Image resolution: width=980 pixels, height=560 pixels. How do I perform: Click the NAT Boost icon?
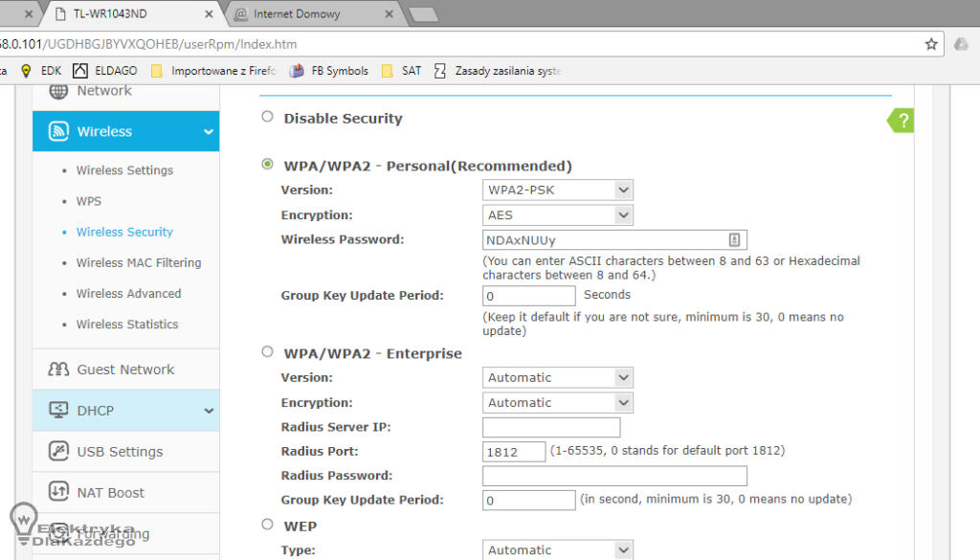58,493
